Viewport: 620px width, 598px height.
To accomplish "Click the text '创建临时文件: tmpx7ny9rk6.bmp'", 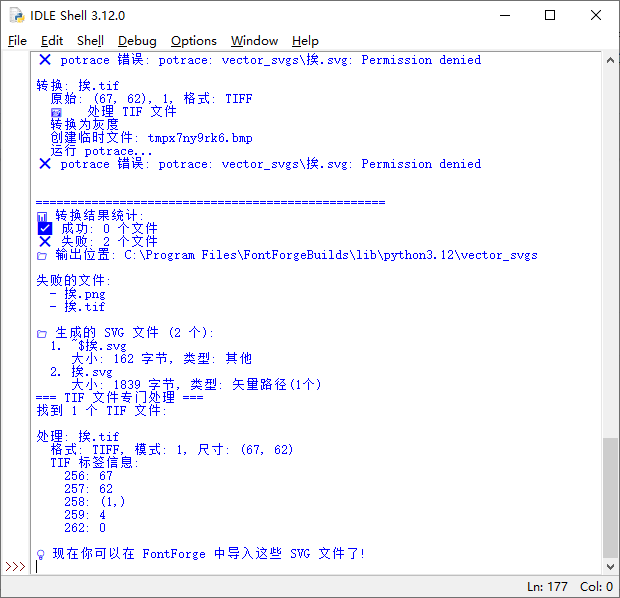I will pyautogui.click(x=151, y=138).
